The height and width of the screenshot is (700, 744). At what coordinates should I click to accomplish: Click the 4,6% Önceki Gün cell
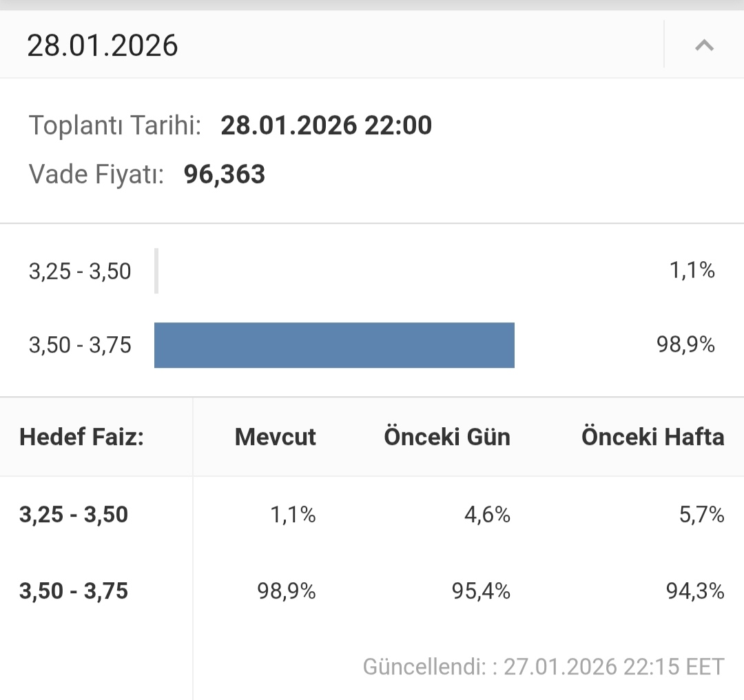(x=487, y=515)
